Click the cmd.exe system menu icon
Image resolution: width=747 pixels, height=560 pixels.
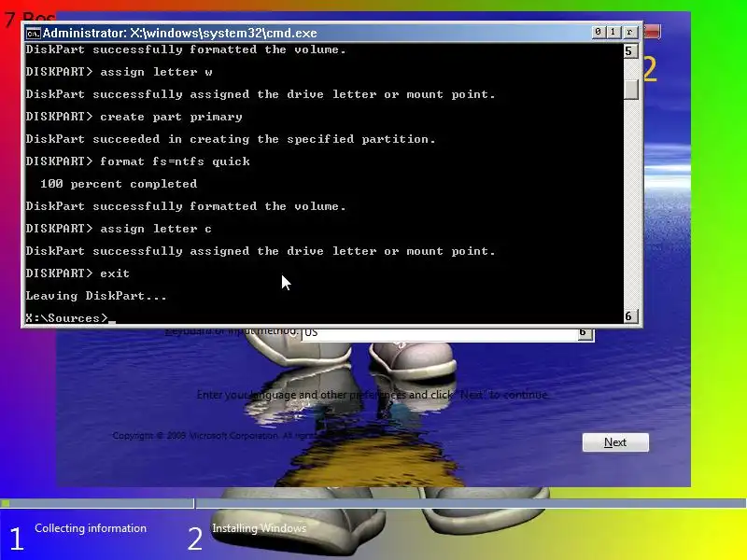pyautogui.click(x=33, y=34)
